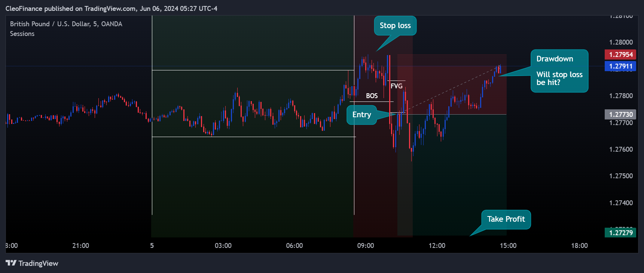Click the 15:00 time axis label
Image resolution: width=644 pixels, height=273 pixels.
pos(508,246)
